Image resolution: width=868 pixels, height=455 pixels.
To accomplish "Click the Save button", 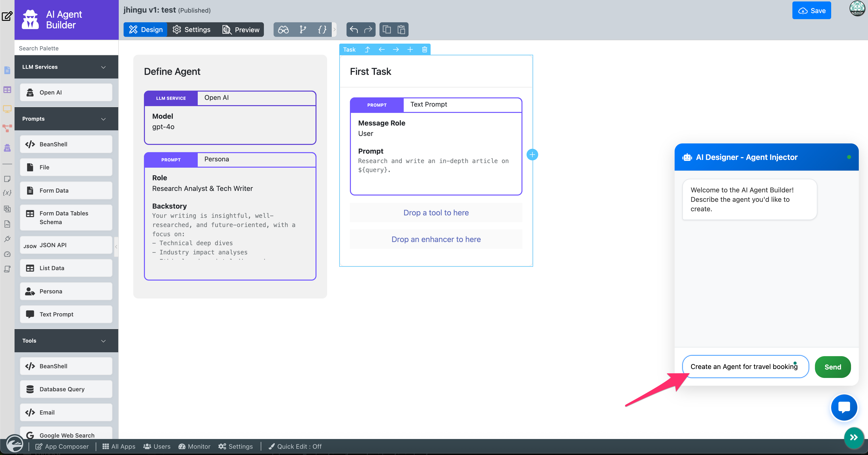I will [811, 10].
